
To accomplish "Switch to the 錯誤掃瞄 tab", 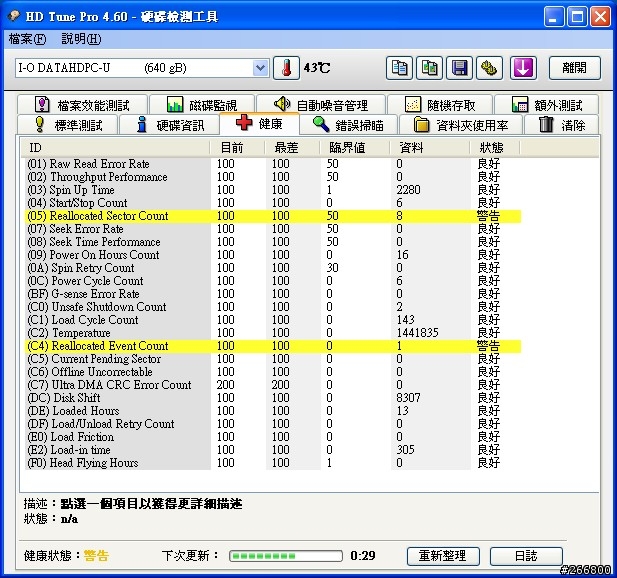I will click(348, 125).
